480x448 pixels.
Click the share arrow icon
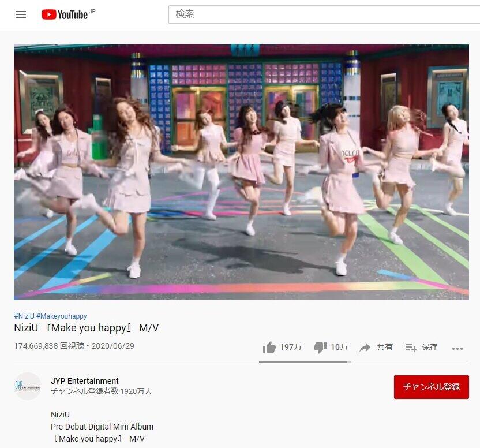tap(365, 348)
